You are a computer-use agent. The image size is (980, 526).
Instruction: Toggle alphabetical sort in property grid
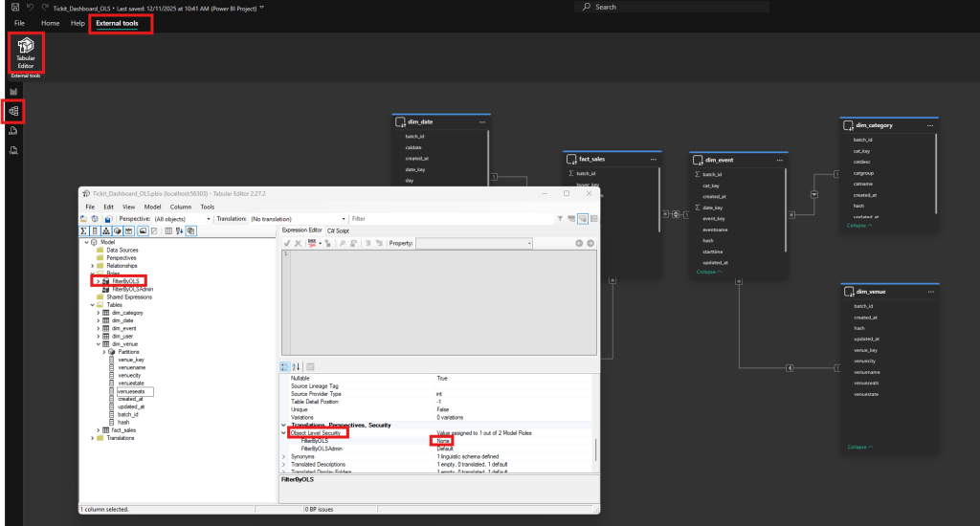pos(296,366)
